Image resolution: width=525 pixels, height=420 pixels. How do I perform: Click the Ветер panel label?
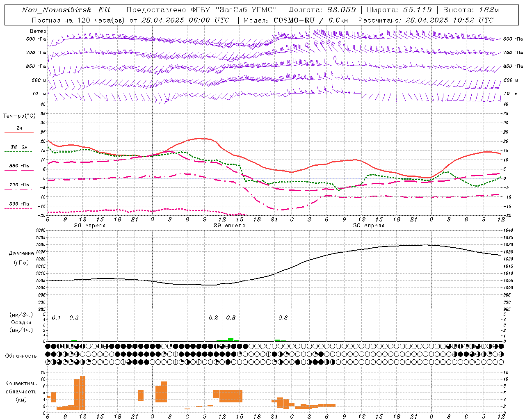click(38, 31)
